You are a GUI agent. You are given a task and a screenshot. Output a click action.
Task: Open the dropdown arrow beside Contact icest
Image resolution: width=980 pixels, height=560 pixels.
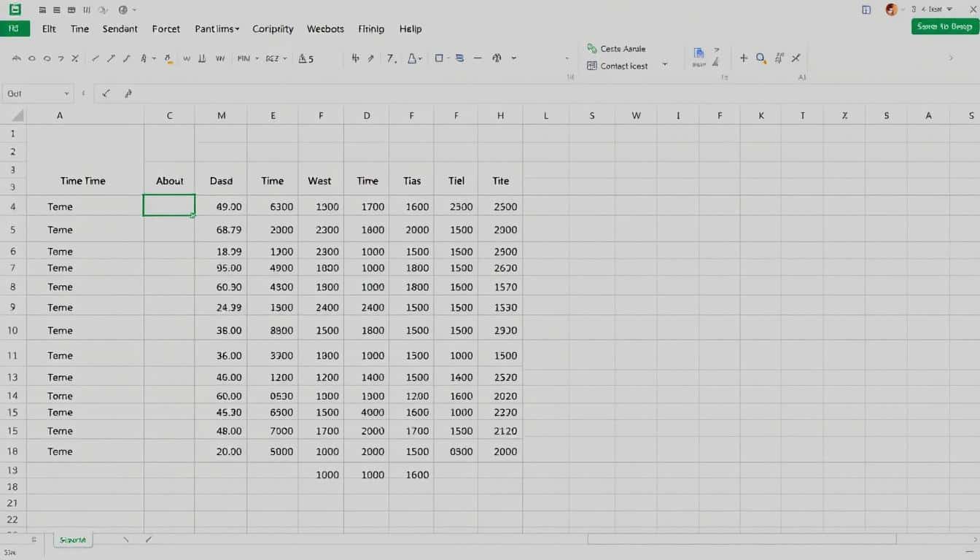click(x=664, y=65)
